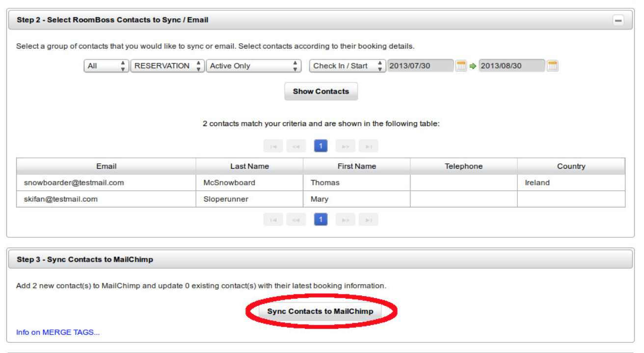The height and width of the screenshot is (353, 644).
Task: Click the Last Name column header
Action: click(x=249, y=166)
